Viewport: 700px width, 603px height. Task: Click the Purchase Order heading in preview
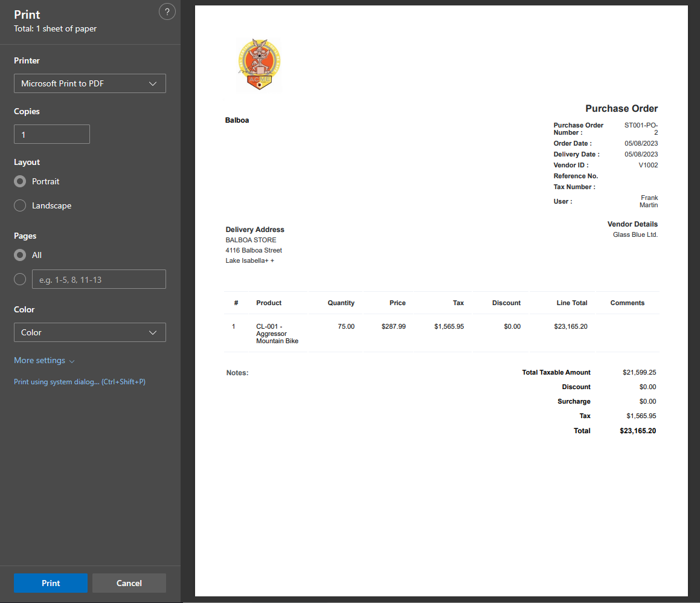tap(621, 109)
